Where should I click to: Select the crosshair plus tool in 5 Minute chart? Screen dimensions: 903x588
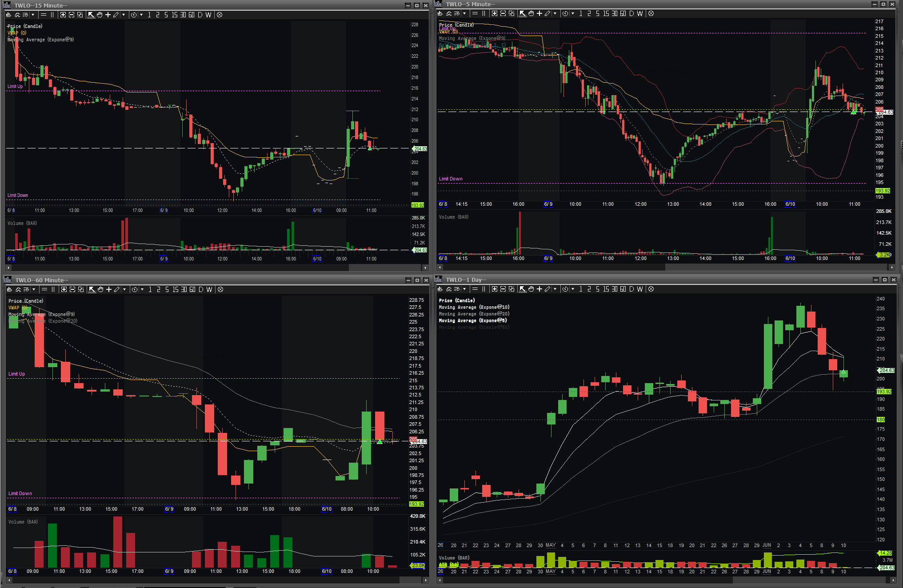[539, 13]
